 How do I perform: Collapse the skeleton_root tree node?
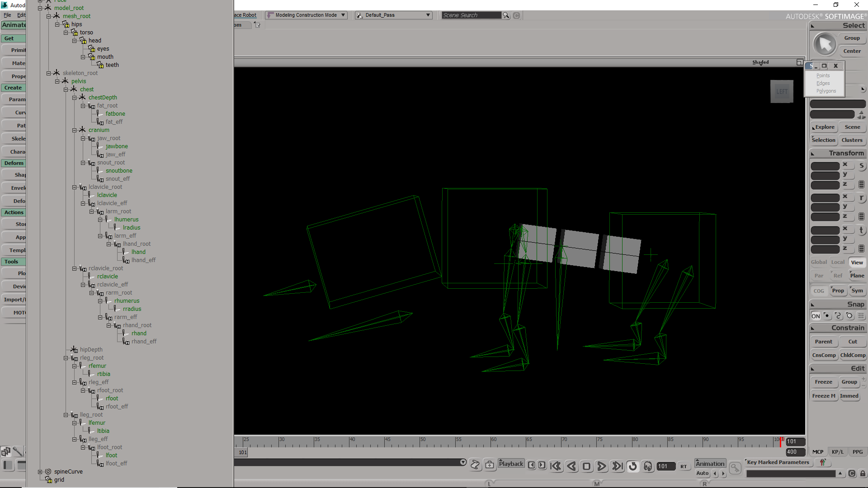(48, 73)
